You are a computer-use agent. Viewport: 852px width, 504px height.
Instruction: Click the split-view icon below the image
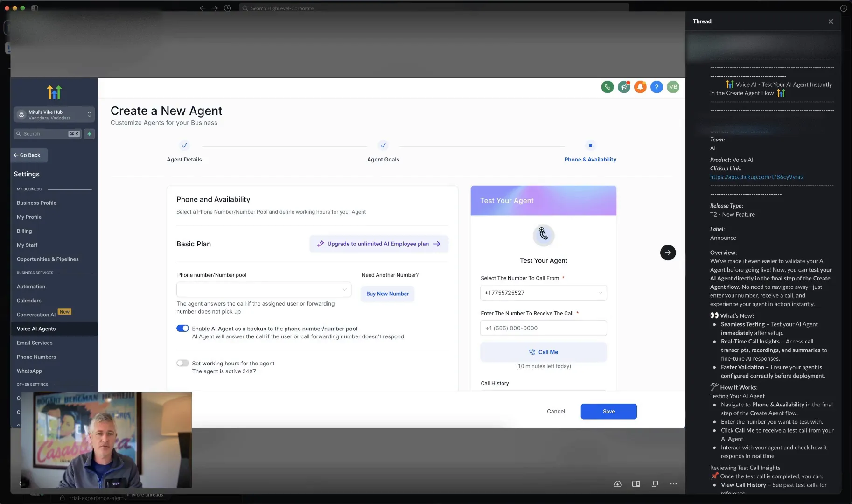click(636, 484)
